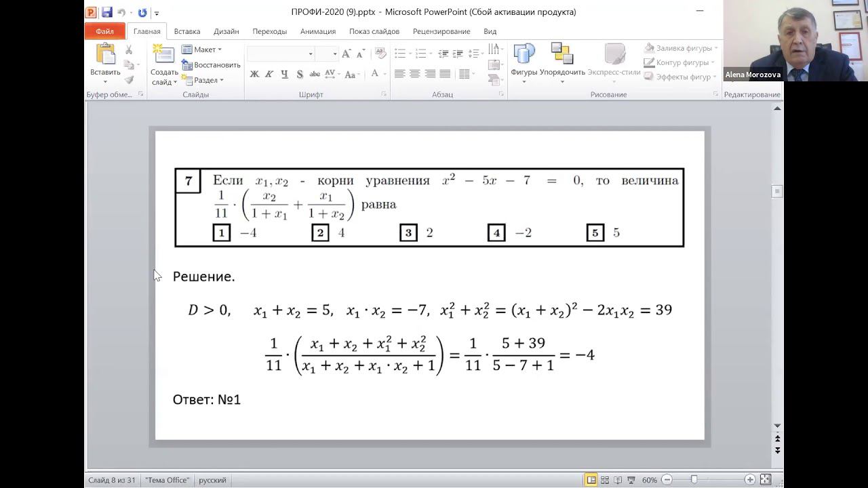Image resolution: width=868 pixels, height=488 pixels.
Task: Open Заливка фигуры fill dropdown
Action: (681, 48)
